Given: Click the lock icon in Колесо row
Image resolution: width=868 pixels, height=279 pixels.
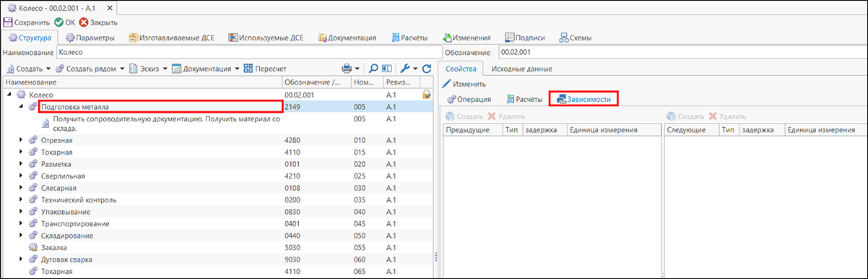Looking at the screenshot, I should (x=428, y=95).
